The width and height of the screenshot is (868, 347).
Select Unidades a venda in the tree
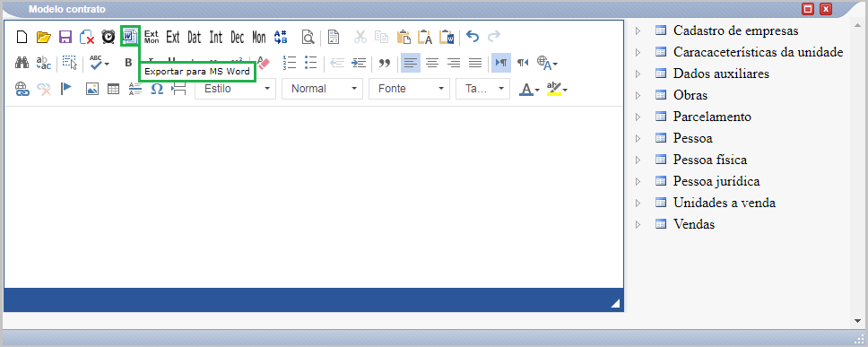pyautogui.click(x=724, y=204)
